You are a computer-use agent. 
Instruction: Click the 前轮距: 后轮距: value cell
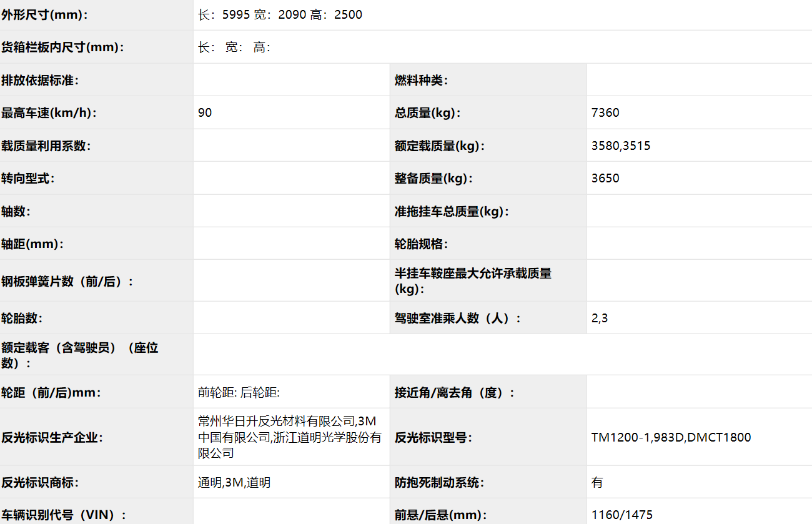(239, 393)
